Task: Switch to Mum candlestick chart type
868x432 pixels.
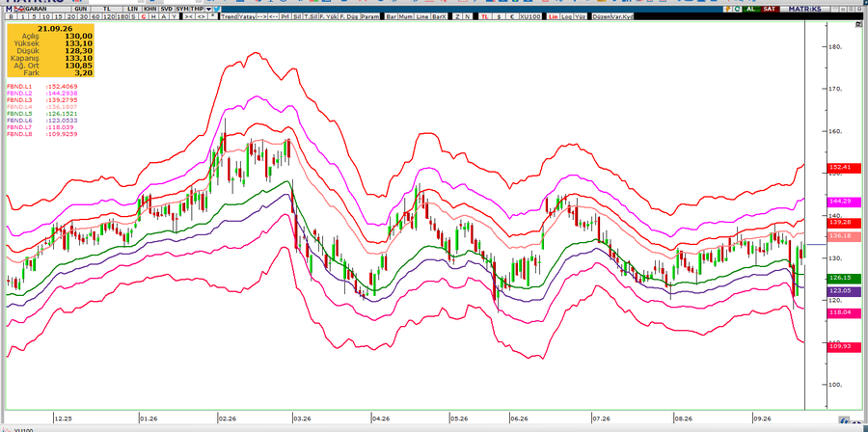Action: tap(406, 16)
